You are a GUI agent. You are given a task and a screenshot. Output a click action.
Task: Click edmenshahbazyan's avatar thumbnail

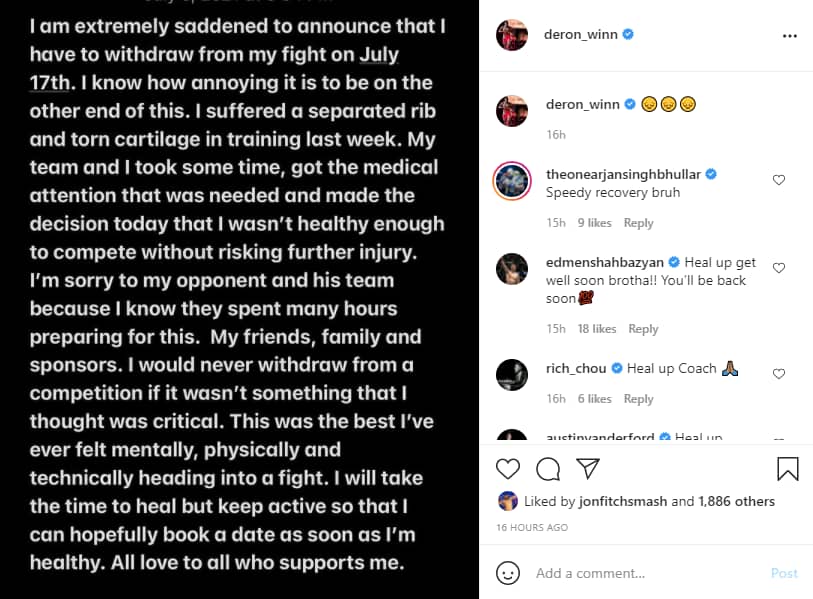tap(512, 268)
